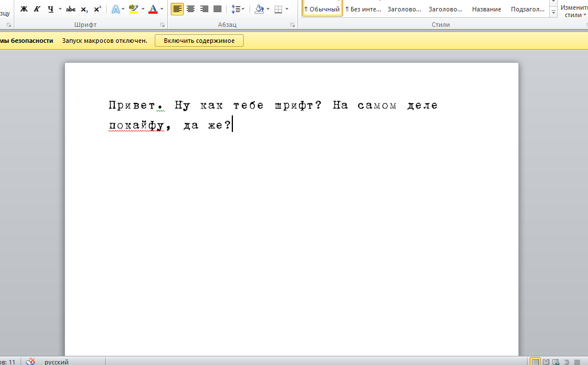This screenshot has height=365, width=588.
Task: Apply superscript formatting
Action: tap(97, 9)
